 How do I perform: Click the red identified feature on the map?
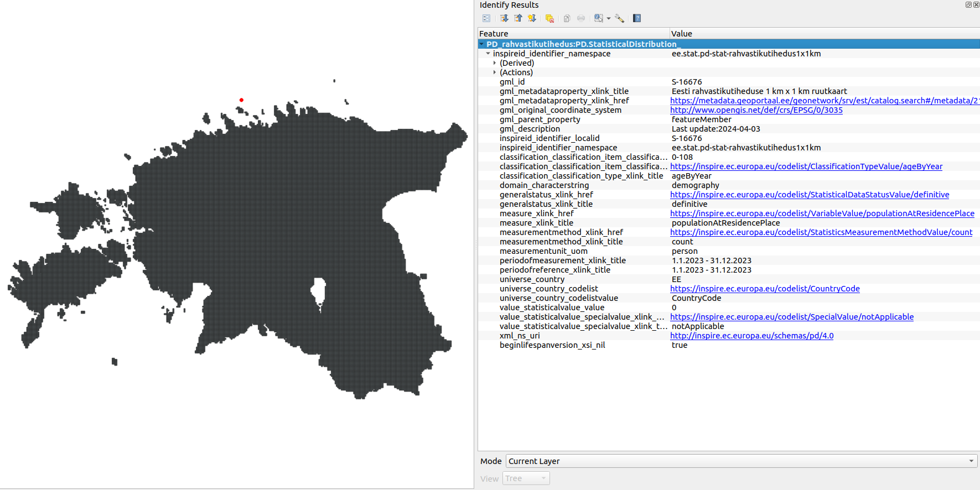point(241,100)
